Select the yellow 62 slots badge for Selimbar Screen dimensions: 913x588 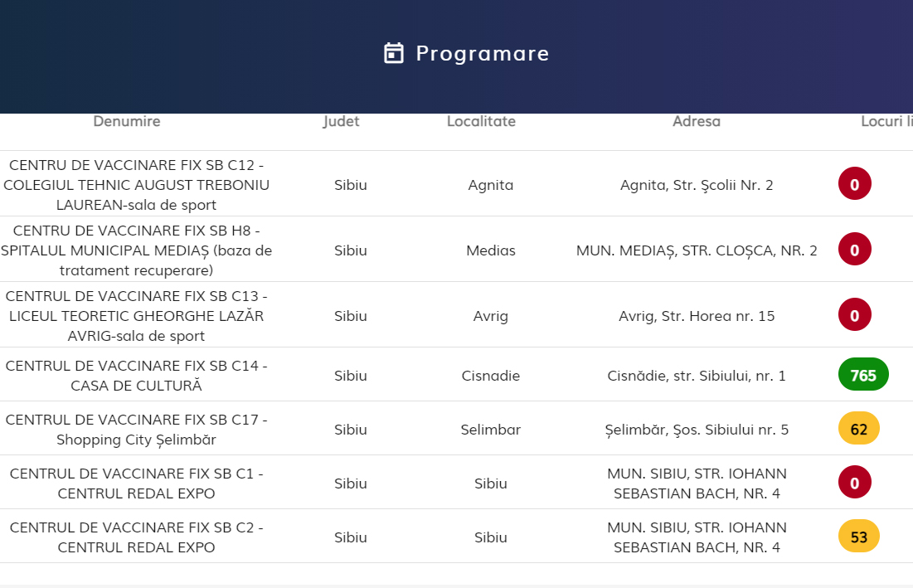point(859,429)
